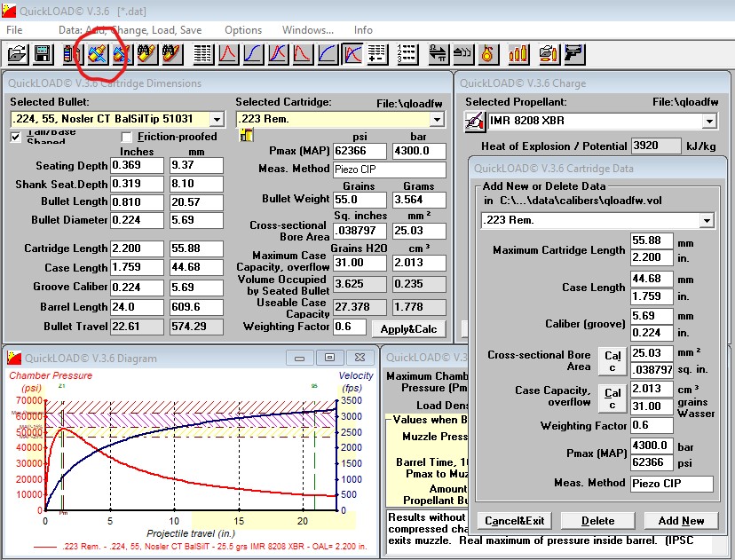Viewport: 735px width, 560px height.
Task: Click the propellant icon beside IMR 8208 XBR
Action: click(474, 122)
